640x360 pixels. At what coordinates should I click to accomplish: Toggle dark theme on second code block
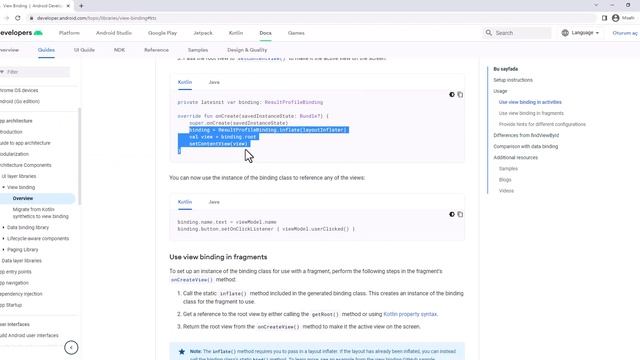[x=452, y=214]
